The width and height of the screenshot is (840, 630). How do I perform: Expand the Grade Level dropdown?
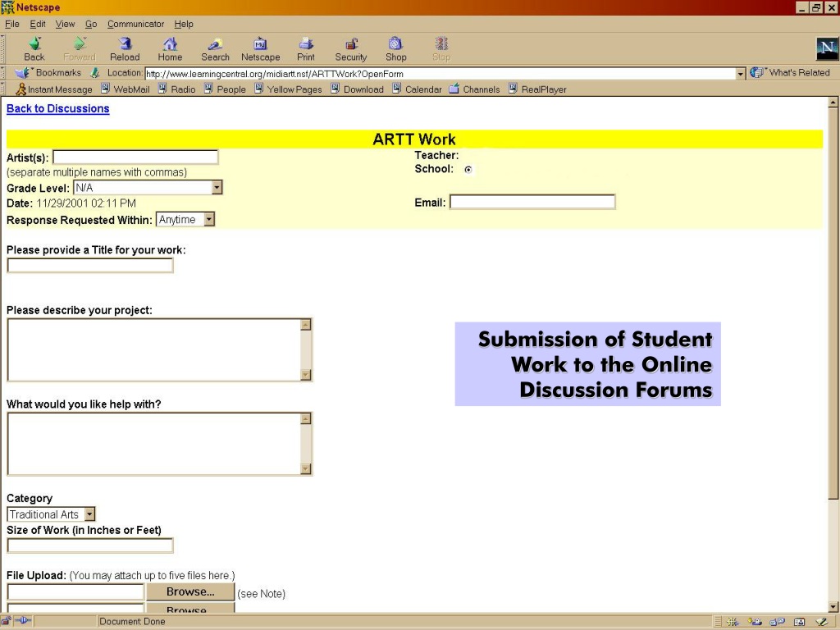coord(217,188)
